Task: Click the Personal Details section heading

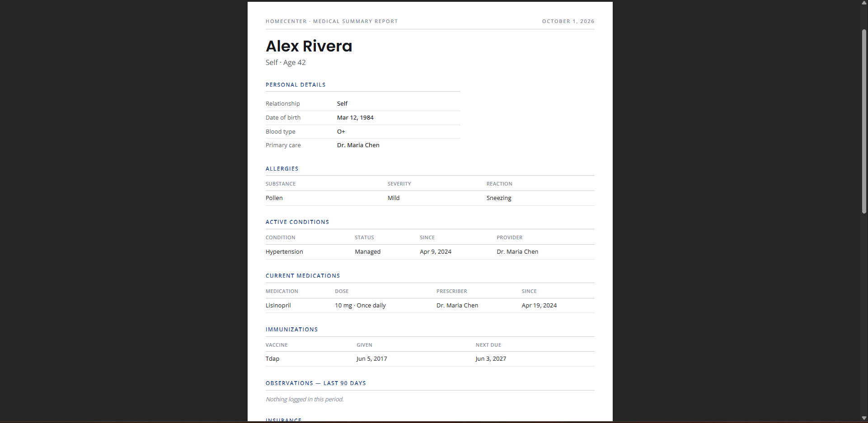Action: [x=296, y=85]
